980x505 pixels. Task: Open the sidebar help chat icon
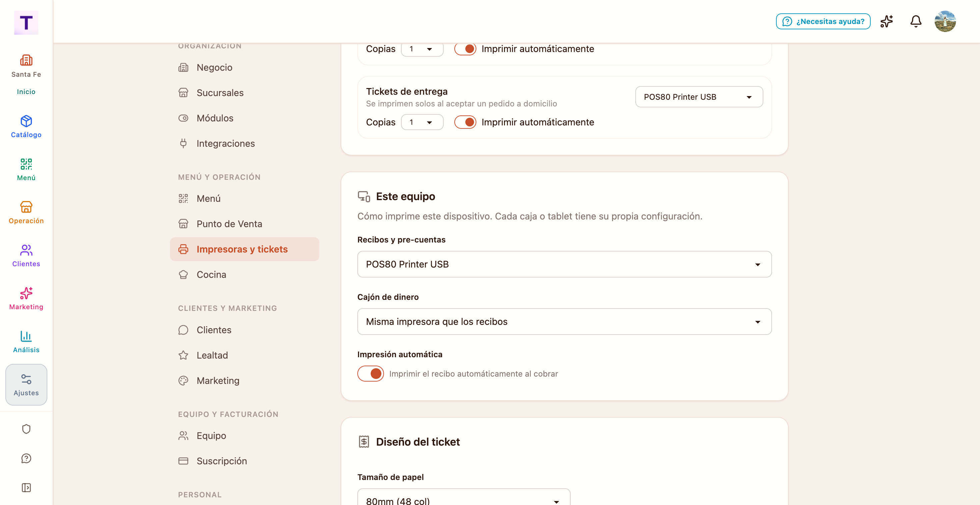(26, 458)
